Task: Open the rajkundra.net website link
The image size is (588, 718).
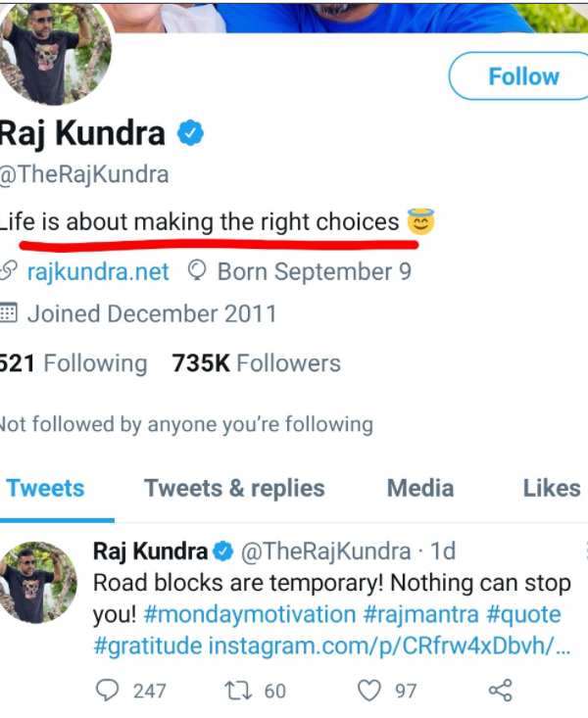Action: [x=97, y=271]
